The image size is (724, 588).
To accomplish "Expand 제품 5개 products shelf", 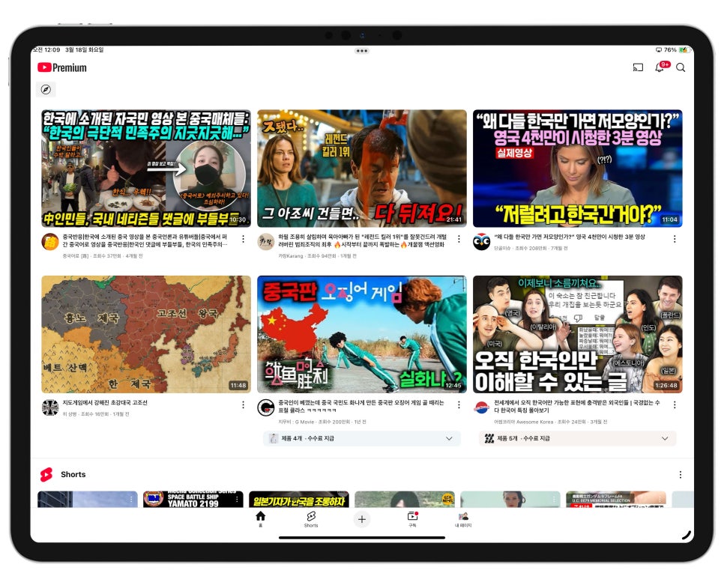I will click(x=578, y=438).
